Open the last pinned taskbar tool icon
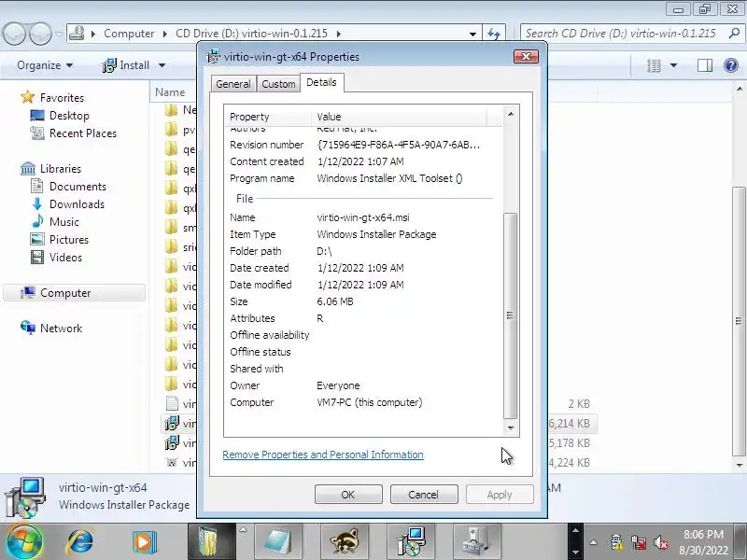Viewport: 747px width, 560px height. pos(476,542)
